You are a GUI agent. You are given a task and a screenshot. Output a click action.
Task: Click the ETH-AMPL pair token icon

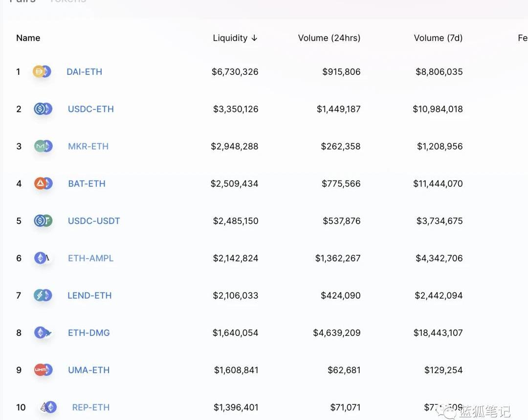[43, 258]
